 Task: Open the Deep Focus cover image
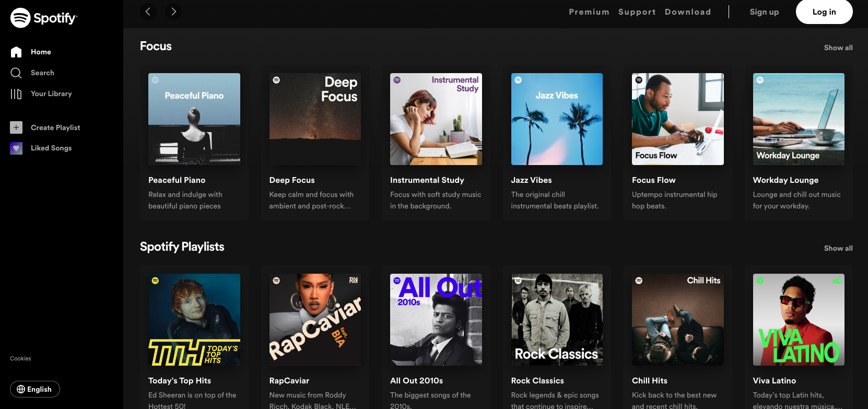pyautogui.click(x=315, y=119)
